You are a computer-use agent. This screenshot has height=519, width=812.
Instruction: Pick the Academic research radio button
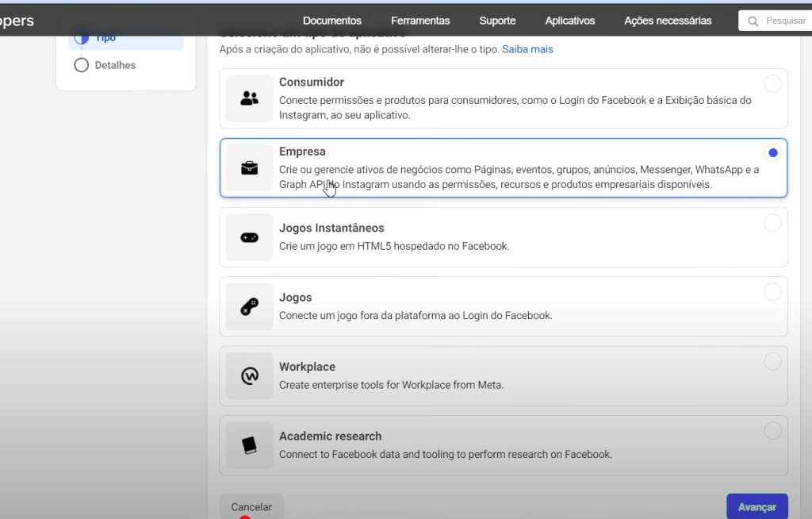click(x=772, y=431)
